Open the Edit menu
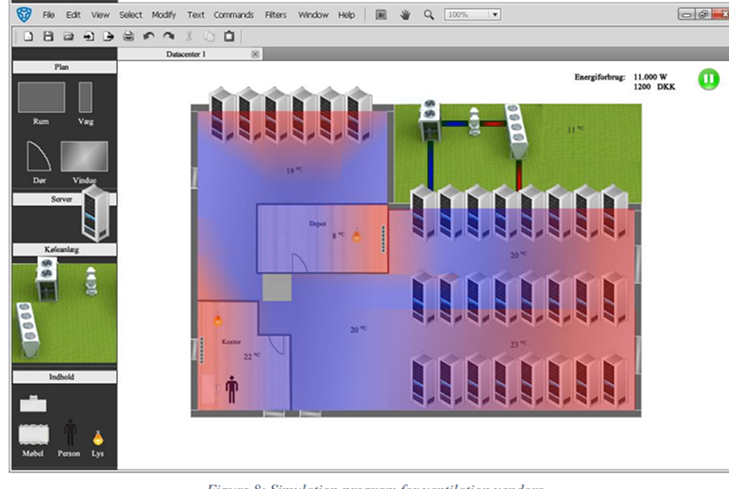729x489 pixels. click(73, 15)
